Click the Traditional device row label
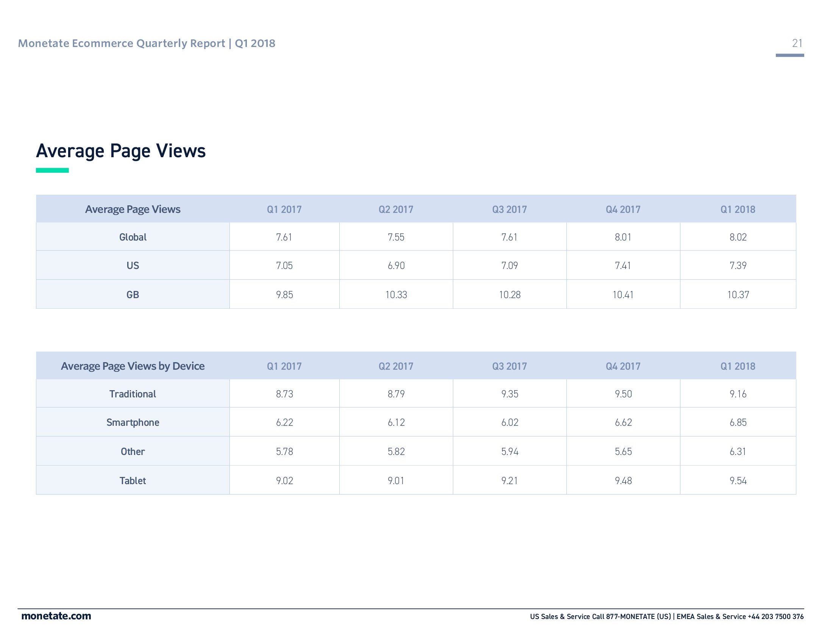 coord(133,394)
